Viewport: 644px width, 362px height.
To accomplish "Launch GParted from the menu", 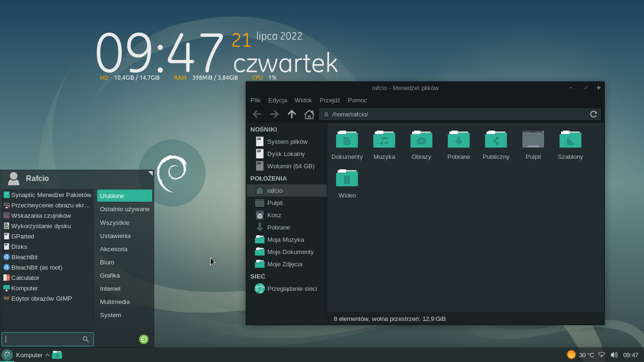I will (48, 236).
